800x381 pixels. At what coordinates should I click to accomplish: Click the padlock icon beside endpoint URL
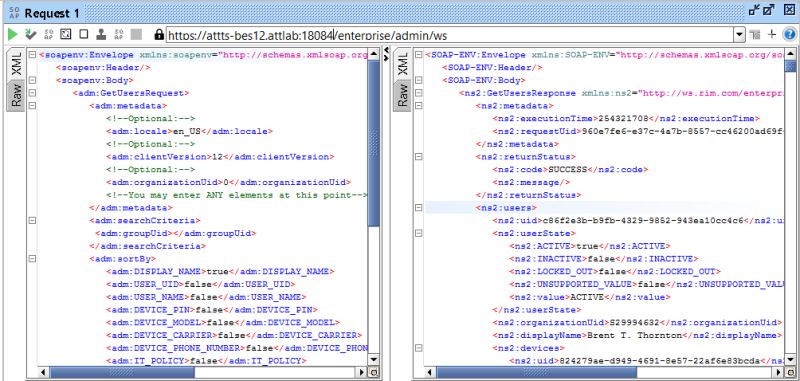point(159,35)
